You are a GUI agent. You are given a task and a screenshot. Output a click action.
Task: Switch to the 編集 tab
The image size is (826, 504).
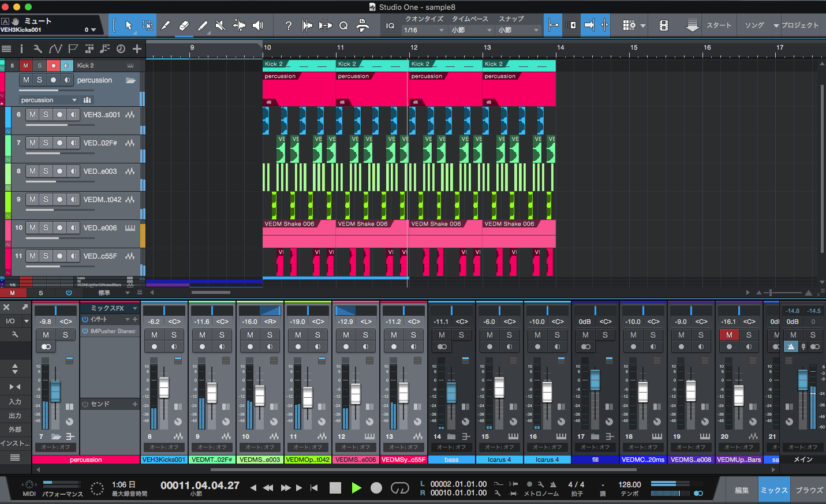click(x=742, y=490)
